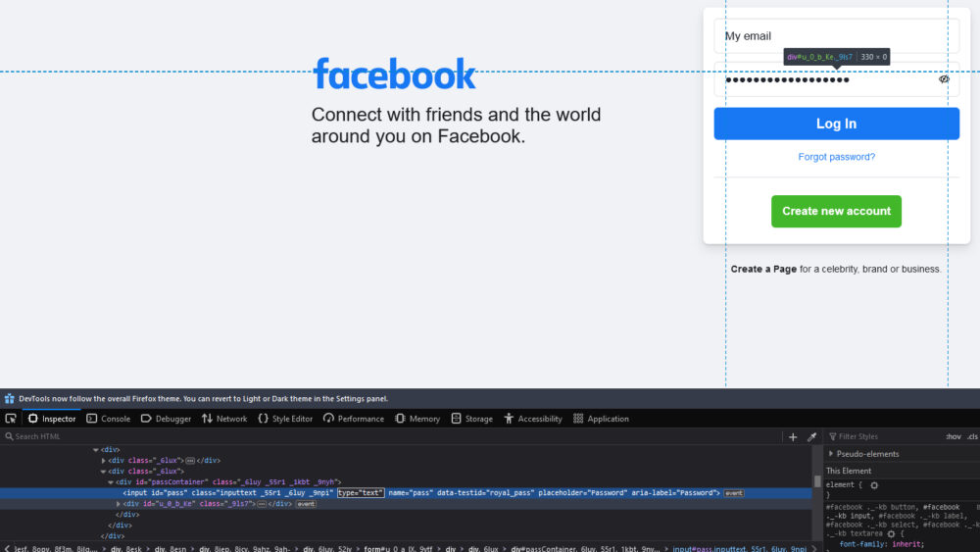This screenshot has width=980, height=552.
Task: Toggle the :hov pseudo-class panel
Action: click(x=953, y=436)
